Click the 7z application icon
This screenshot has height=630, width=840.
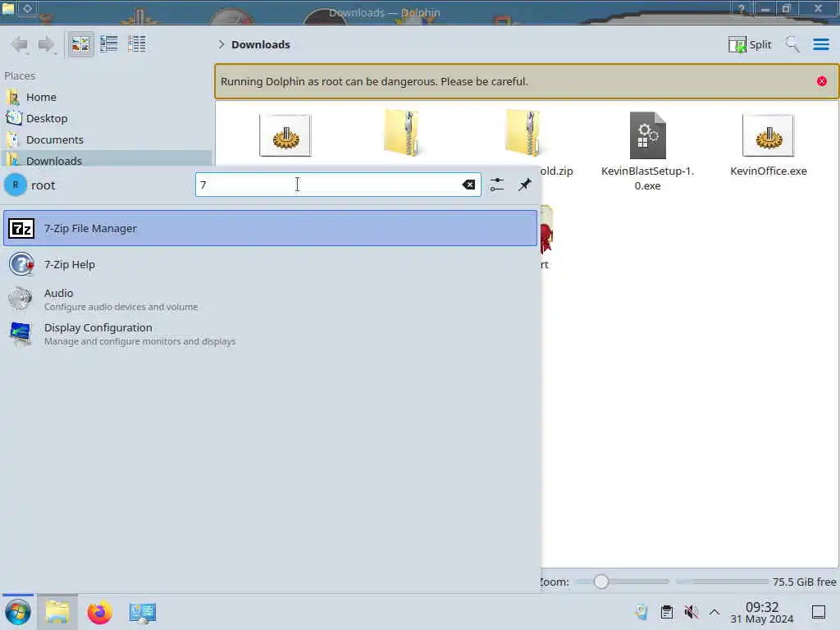click(x=21, y=229)
